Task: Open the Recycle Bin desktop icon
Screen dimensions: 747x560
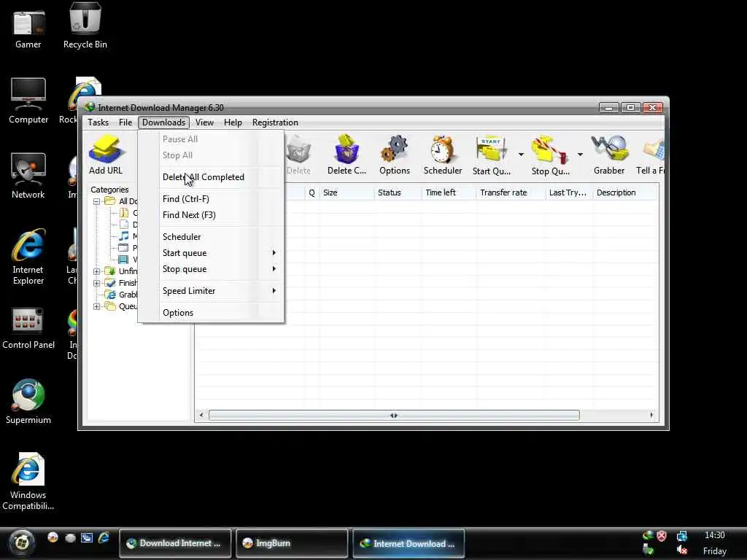Action: [x=85, y=25]
